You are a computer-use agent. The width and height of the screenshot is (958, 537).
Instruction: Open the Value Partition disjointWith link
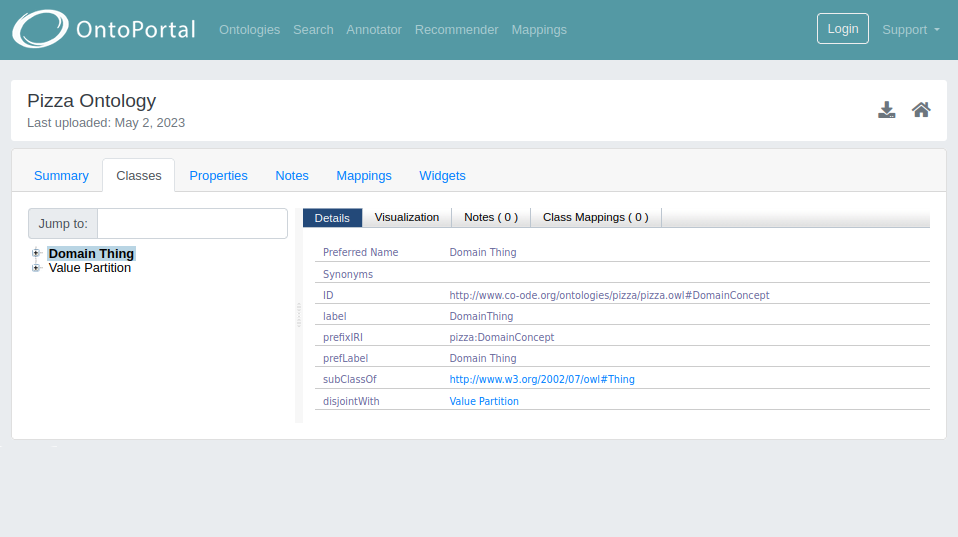tap(484, 401)
